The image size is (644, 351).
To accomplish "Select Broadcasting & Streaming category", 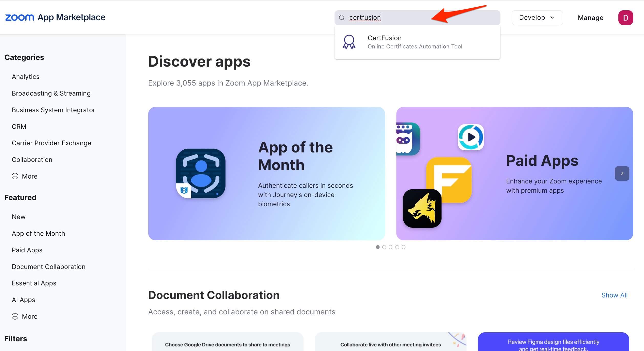I will (x=51, y=93).
